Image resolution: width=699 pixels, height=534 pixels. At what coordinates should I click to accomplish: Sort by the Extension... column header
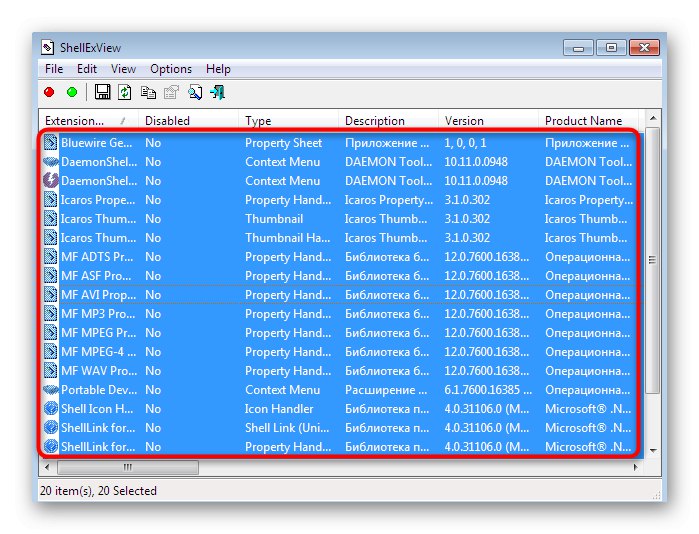click(x=88, y=121)
